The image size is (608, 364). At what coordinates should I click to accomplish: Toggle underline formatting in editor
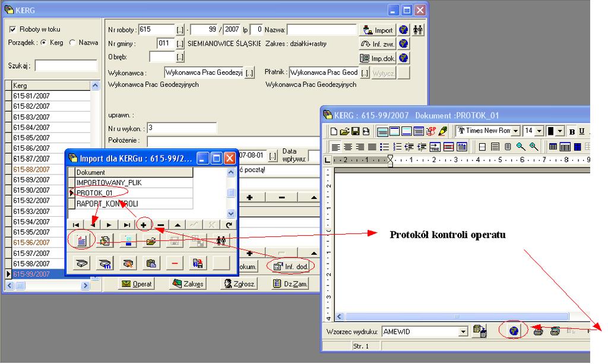[581, 132]
